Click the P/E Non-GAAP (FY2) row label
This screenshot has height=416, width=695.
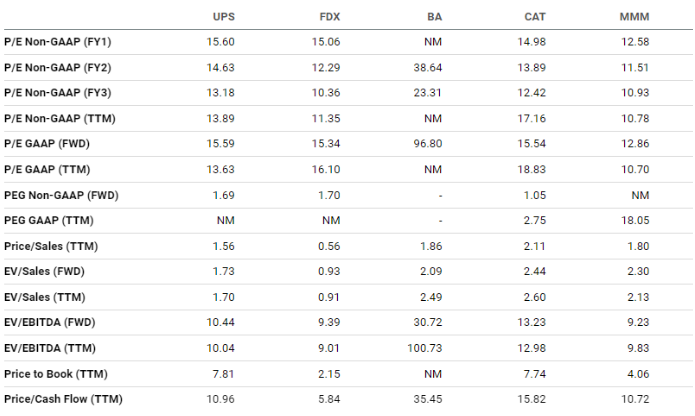(58, 68)
